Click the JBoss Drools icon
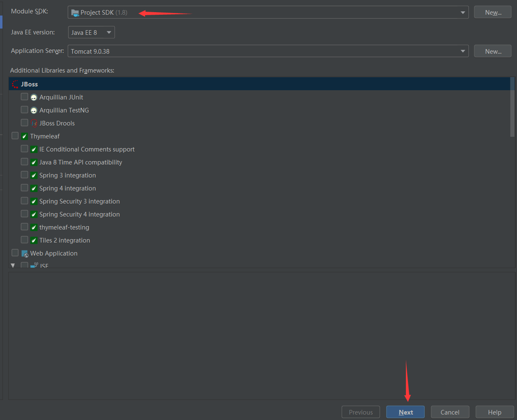This screenshot has width=517, height=420. pyautogui.click(x=34, y=123)
